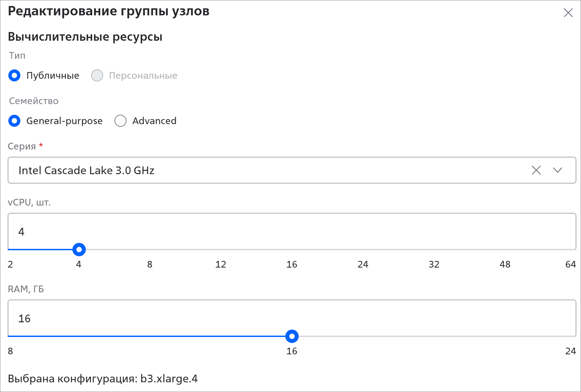Set vCPU to the 8 mark

pos(150,250)
